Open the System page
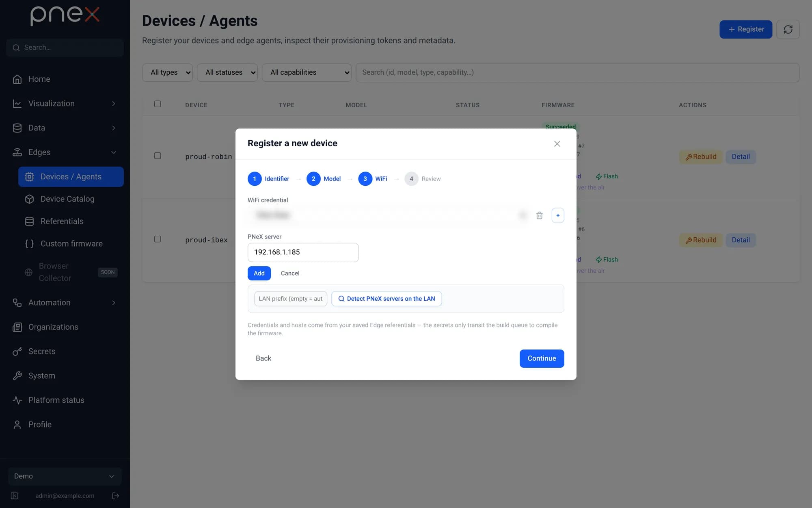 [65, 376]
